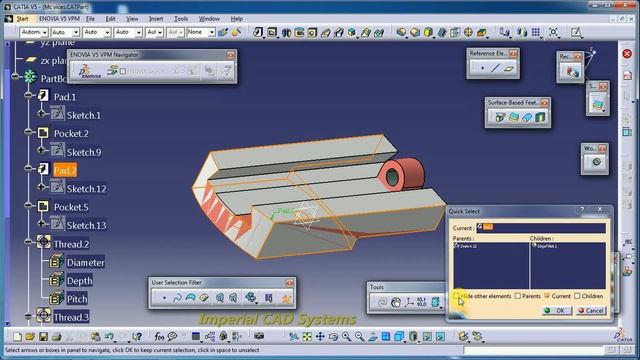Click the Save icon in bottom toolbar
Viewport: 640px width, 360px height.
coord(43,336)
